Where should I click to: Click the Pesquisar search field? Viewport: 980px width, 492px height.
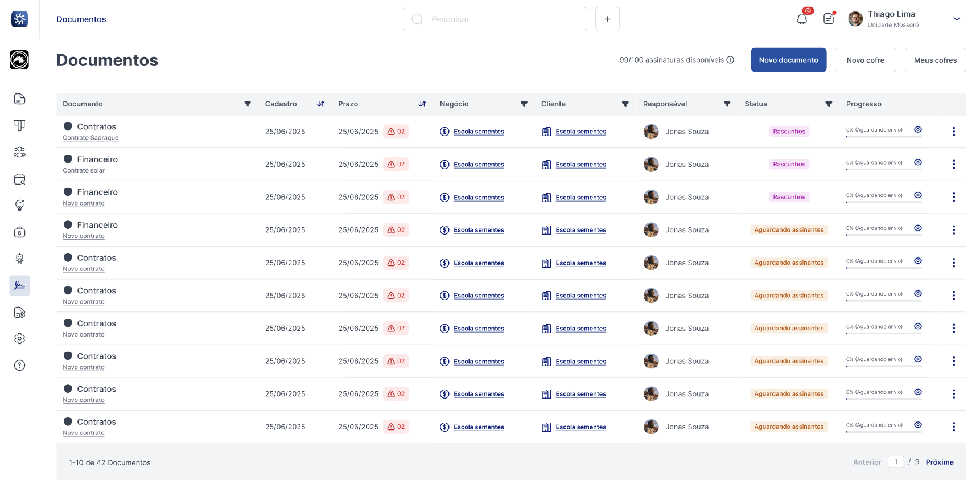pyautogui.click(x=495, y=19)
